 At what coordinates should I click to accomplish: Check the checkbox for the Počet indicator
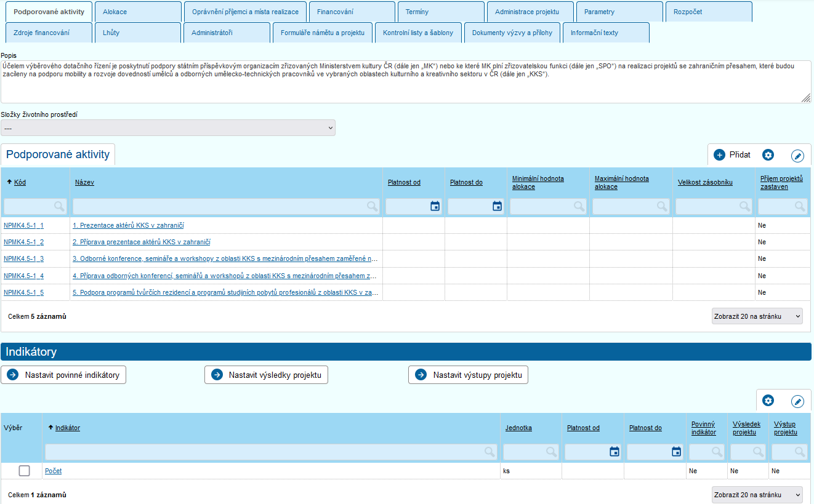(24, 471)
